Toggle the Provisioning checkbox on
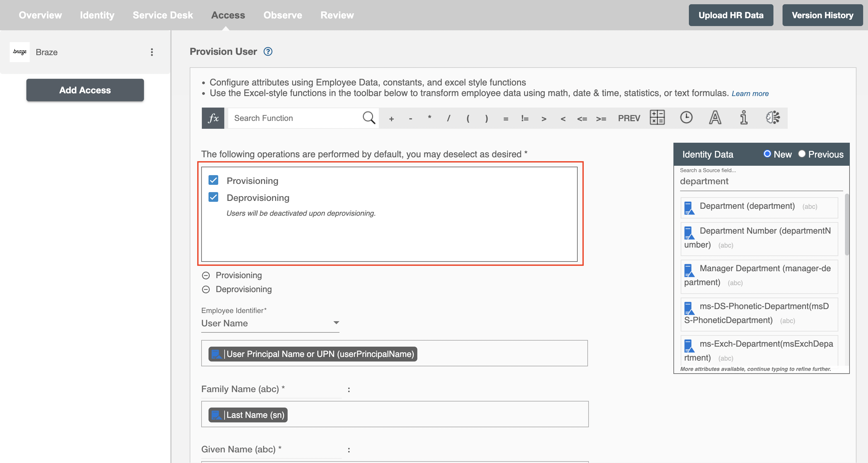868x463 pixels. pos(214,180)
